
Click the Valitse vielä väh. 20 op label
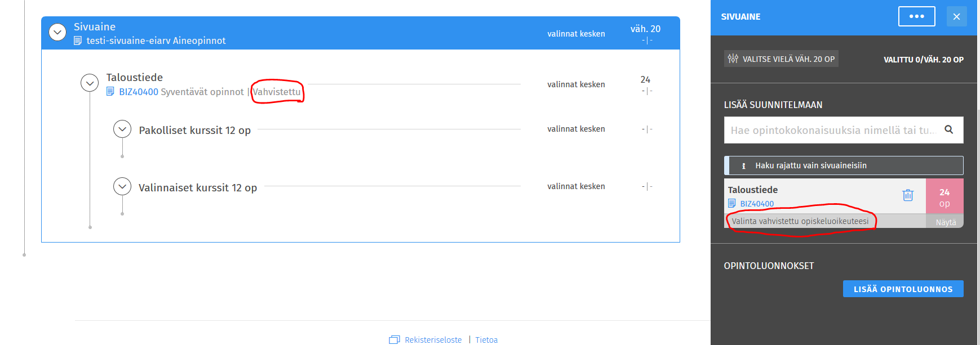[788, 59]
